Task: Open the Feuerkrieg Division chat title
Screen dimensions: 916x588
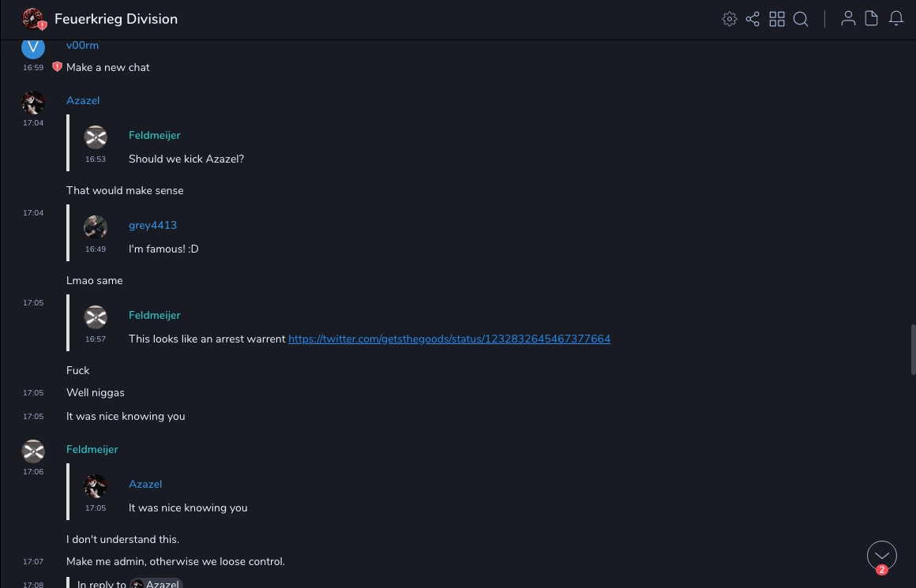Action: click(x=116, y=19)
